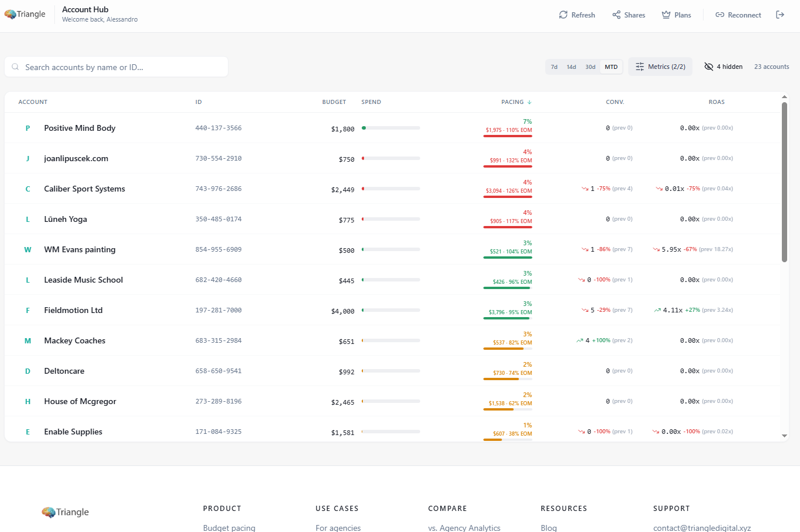Open the Plans page

pyautogui.click(x=676, y=15)
